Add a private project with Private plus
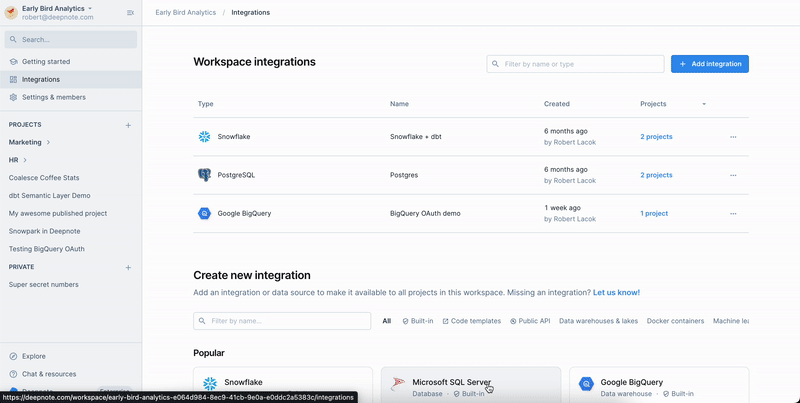Image resolution: width=800 pixels, height=403 pixels. [x=128, y=267]
